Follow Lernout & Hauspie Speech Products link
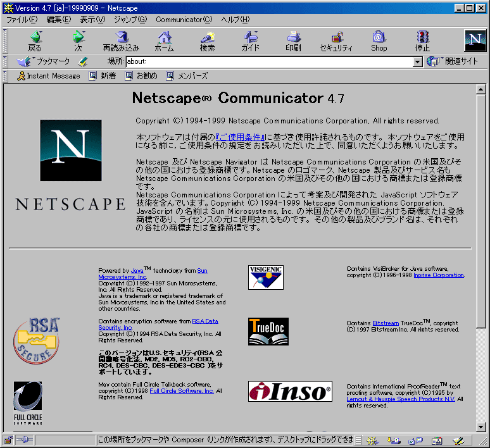 point(401,399)
